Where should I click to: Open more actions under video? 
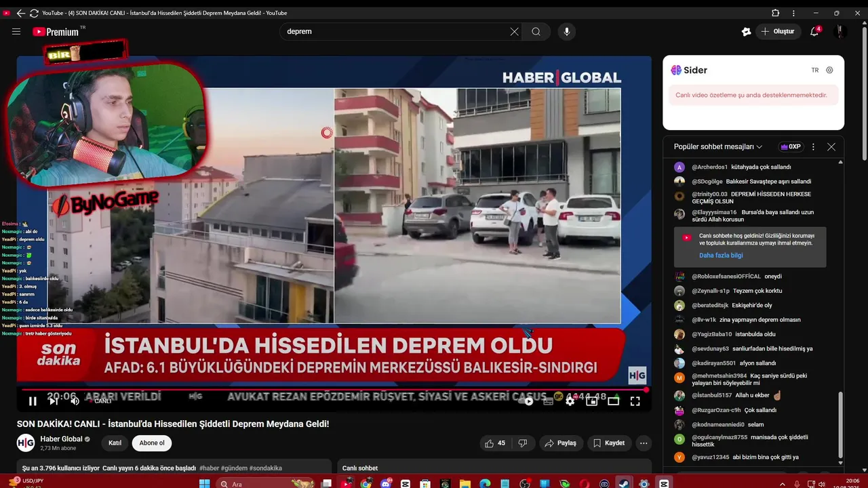click(x=644, y=443)
